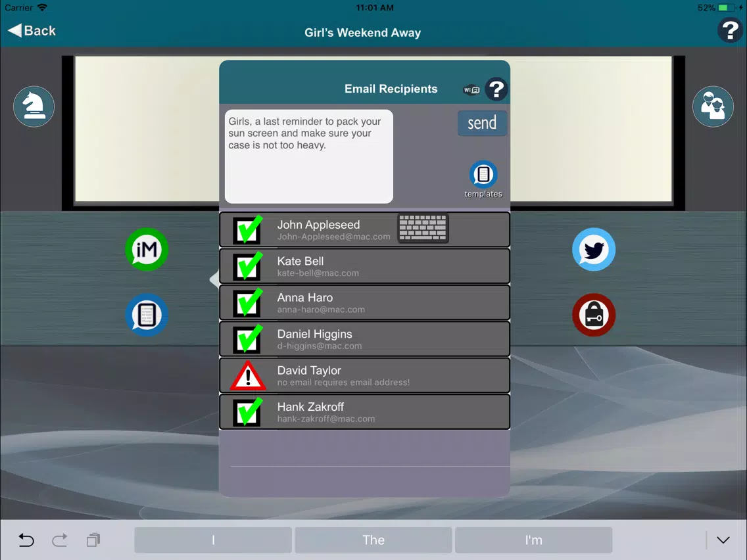The width and height of the screenshot is (747, 560).
Task: Tap the redo arrow in keyboard bar
Action: (x=60, y=540)
